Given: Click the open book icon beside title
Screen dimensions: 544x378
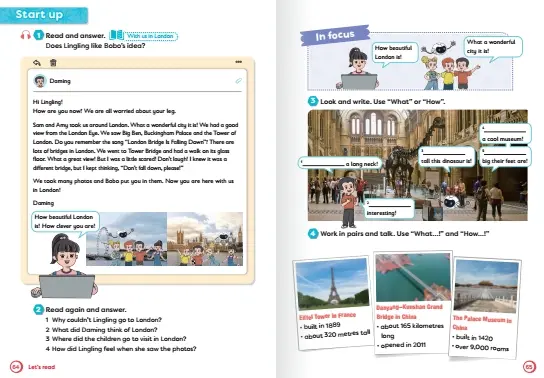Looking at the screenshot, I should pos(117,35).
